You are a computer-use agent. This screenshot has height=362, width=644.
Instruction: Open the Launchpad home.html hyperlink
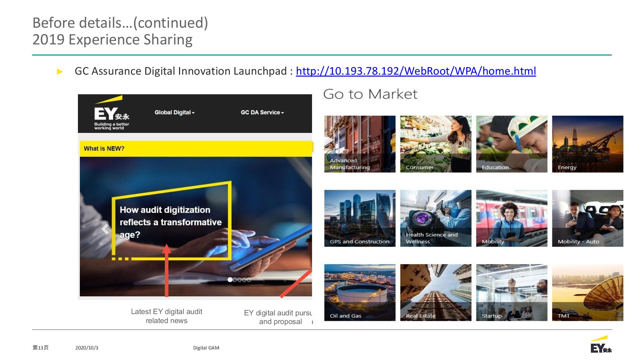pyautogui.click(x=416, y=71)
